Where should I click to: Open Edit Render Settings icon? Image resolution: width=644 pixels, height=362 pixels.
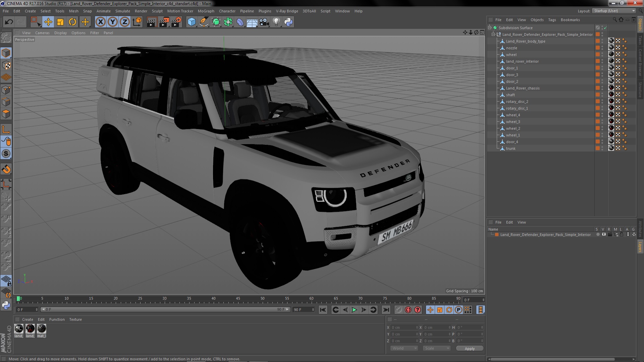pyautogui.click(x=176, y=22)
